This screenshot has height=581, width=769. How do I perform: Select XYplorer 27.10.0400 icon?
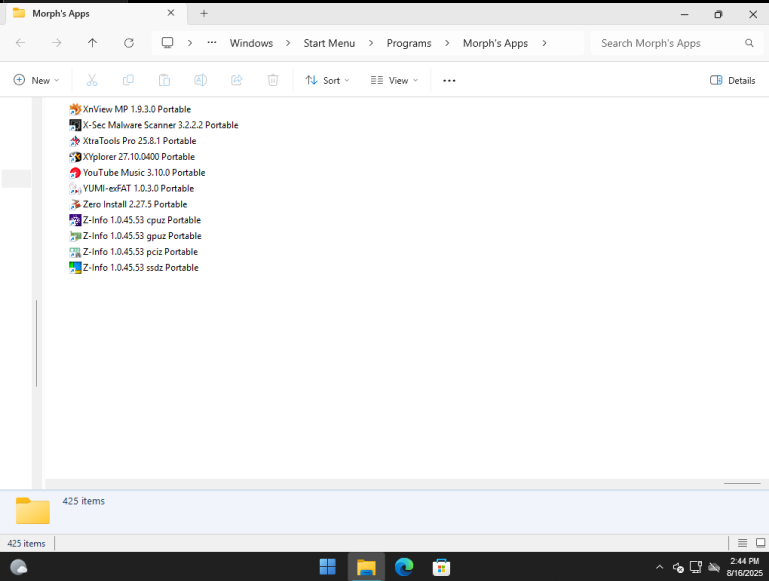(x=75, y=157)
